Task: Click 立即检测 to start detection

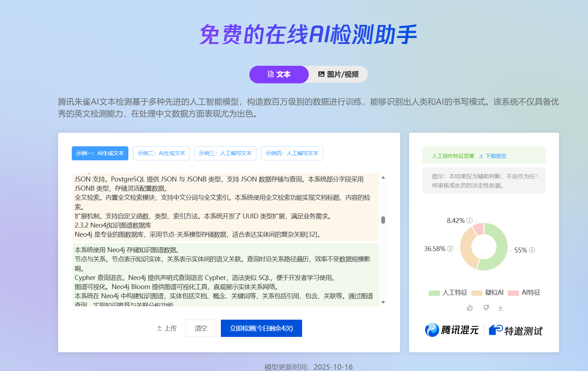Action: coord(261,328)
